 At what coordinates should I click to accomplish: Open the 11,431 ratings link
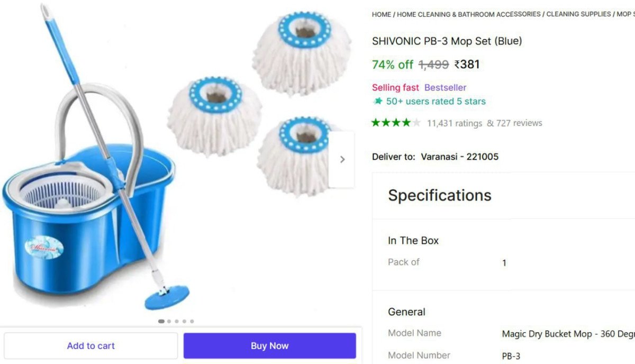tap(455, 123)
